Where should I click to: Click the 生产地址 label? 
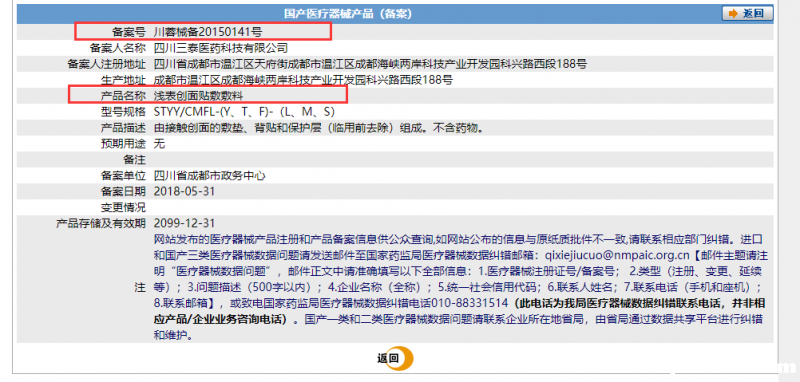pyautogui.click(x=123, y=80)
